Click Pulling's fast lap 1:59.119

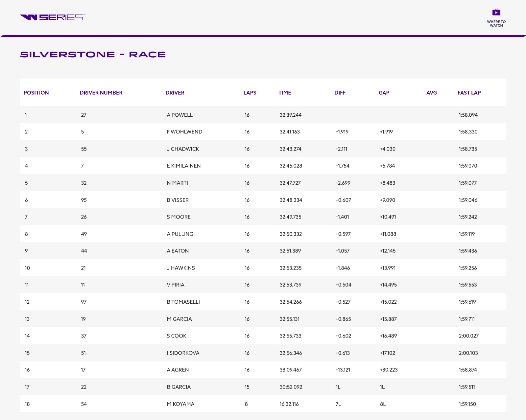click(467, 234)
